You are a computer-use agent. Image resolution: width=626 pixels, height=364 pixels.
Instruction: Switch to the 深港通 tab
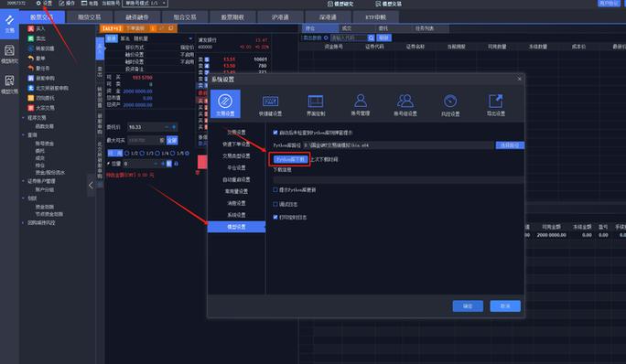tap(328, 17)
